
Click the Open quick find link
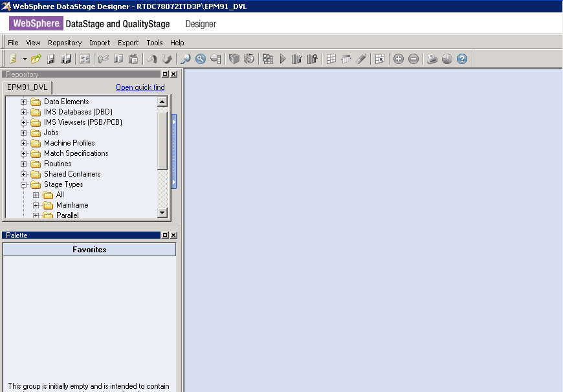point(140,87)
